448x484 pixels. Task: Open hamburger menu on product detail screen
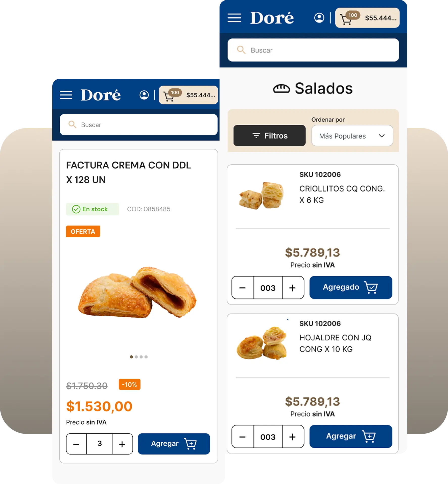66,95
